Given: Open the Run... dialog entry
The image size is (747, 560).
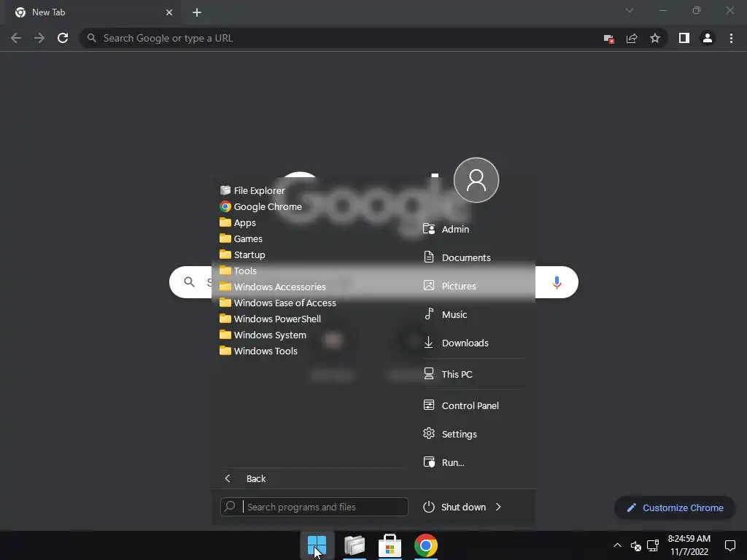Looking at the screenshot, I should pyautogui.click(x=444, y=462).
